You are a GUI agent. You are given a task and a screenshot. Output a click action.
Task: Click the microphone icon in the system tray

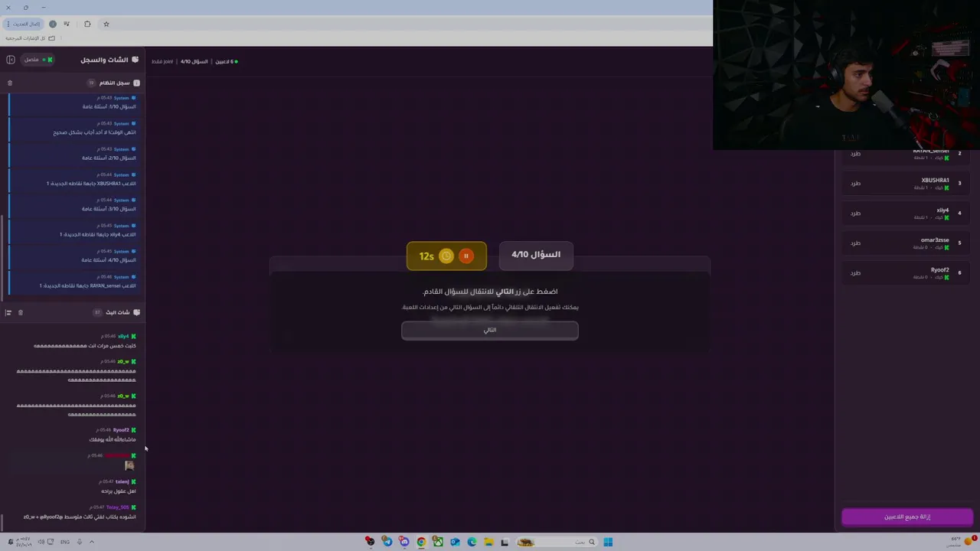tap(79, 542)
